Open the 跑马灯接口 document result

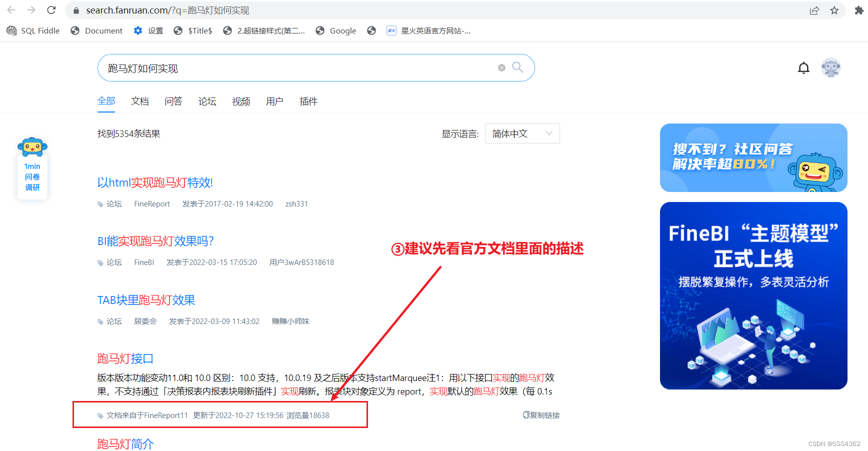pos(125,358)
